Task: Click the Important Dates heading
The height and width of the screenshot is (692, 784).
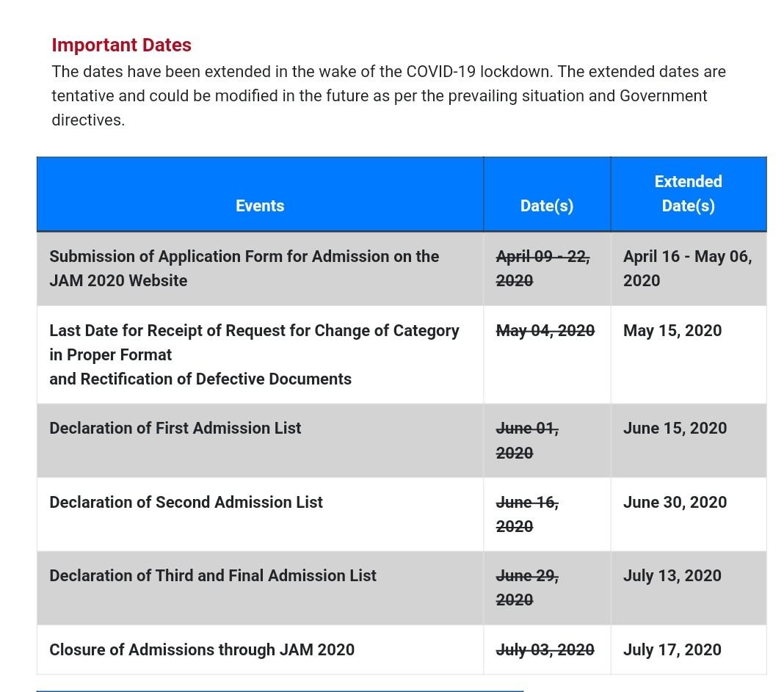Action: point(121,45)
